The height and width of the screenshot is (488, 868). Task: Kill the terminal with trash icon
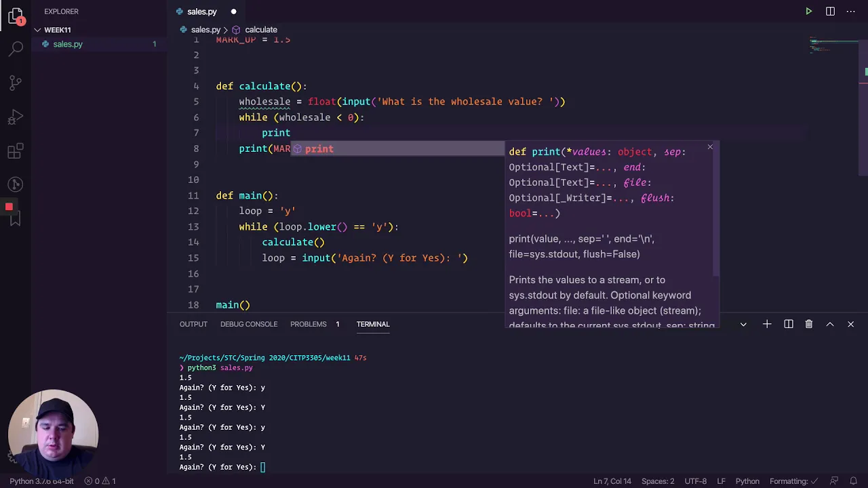(x=809, y=325)
